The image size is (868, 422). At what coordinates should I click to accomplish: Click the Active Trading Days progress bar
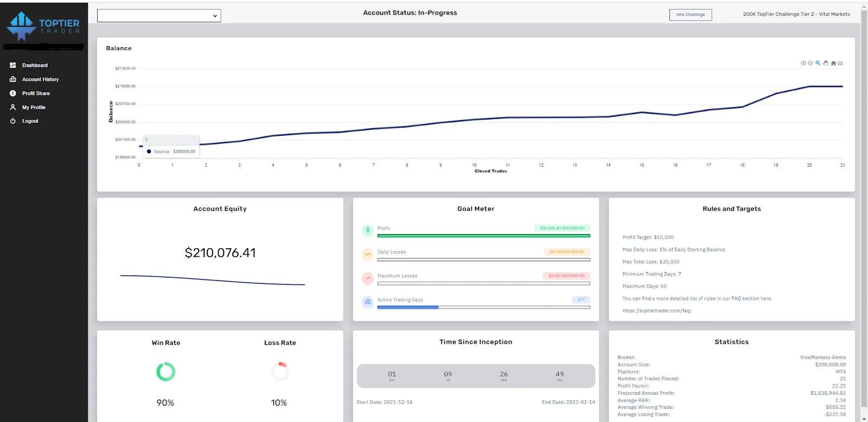coord(483,307)
